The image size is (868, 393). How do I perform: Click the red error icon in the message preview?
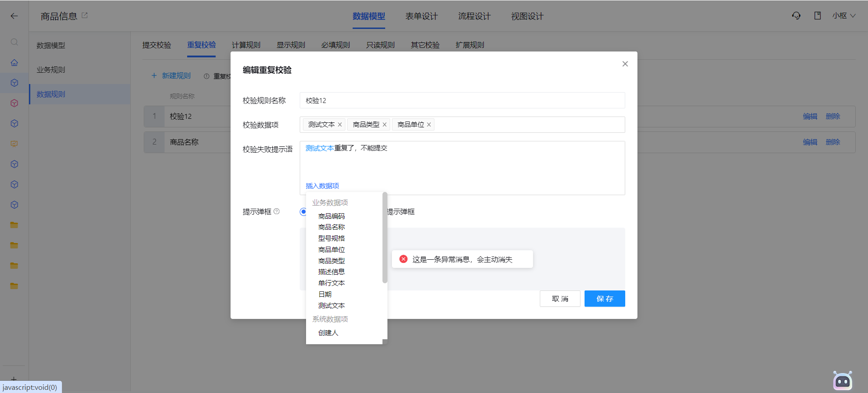pyautogui.click(x=403, y=259)
